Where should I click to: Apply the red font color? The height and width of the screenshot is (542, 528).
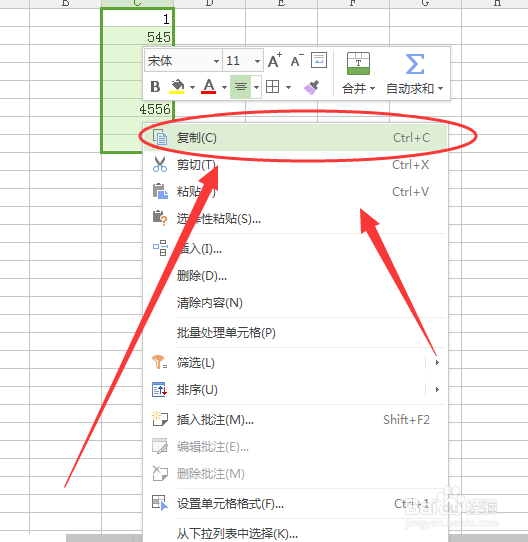click(209, 86)
